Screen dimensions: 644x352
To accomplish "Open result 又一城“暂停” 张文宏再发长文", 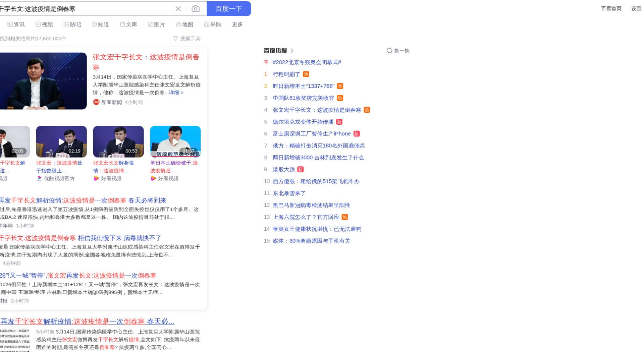I will tap(78, 276).
